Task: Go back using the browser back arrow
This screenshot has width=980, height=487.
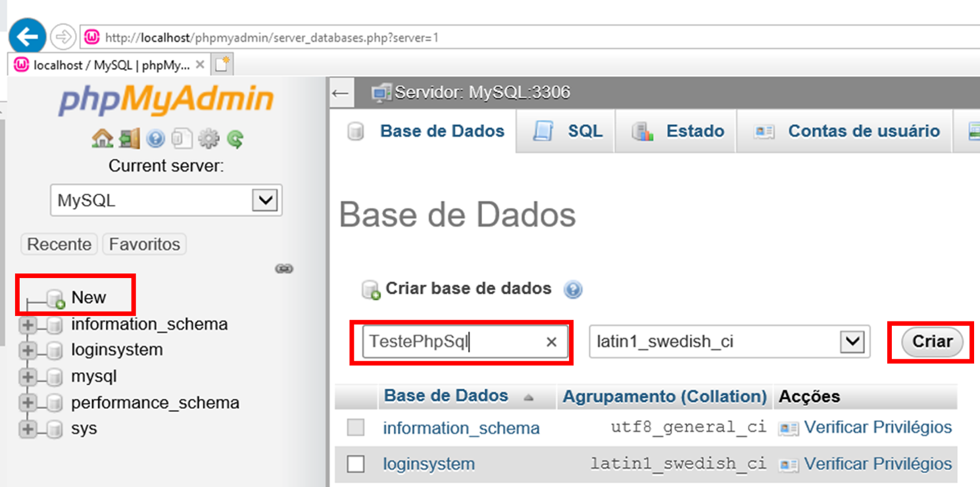Action: [x=27, y=37]
